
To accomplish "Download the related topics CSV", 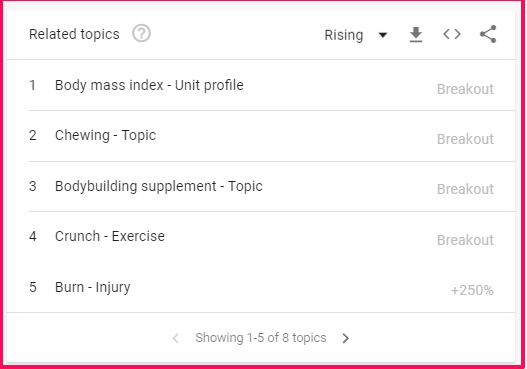I will [x=416, y=35].
